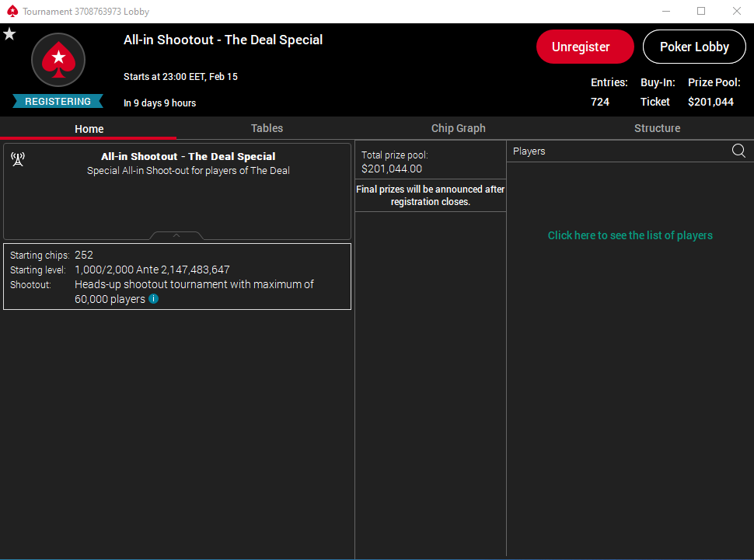754x560 pixels.
Task: Click the Starting level blinds and ante value
Action: [x=152, y=270]
